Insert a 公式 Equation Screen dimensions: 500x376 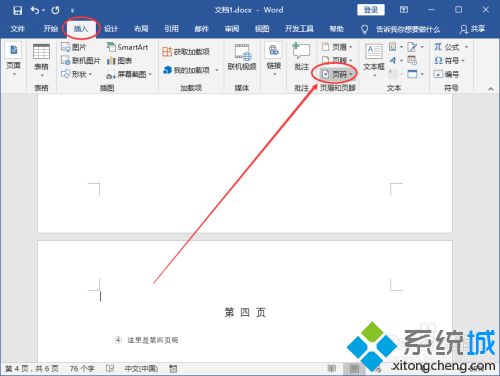point(447,47)
